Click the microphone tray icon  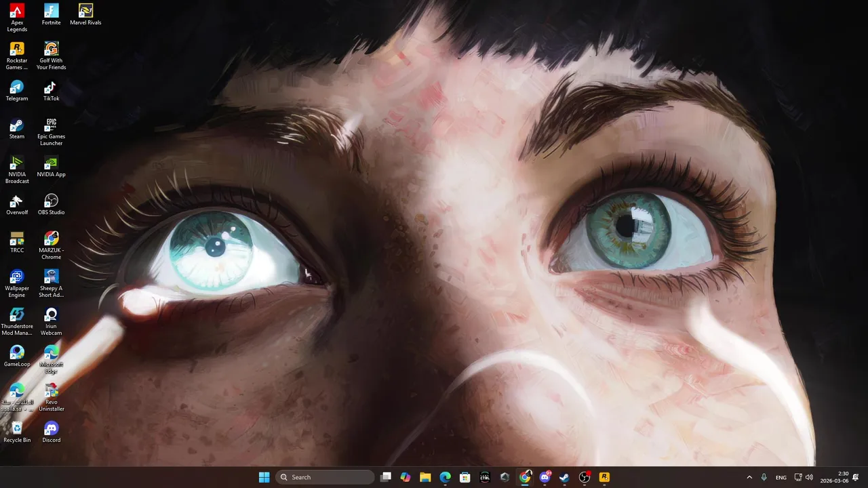click(x=764, y=477)
